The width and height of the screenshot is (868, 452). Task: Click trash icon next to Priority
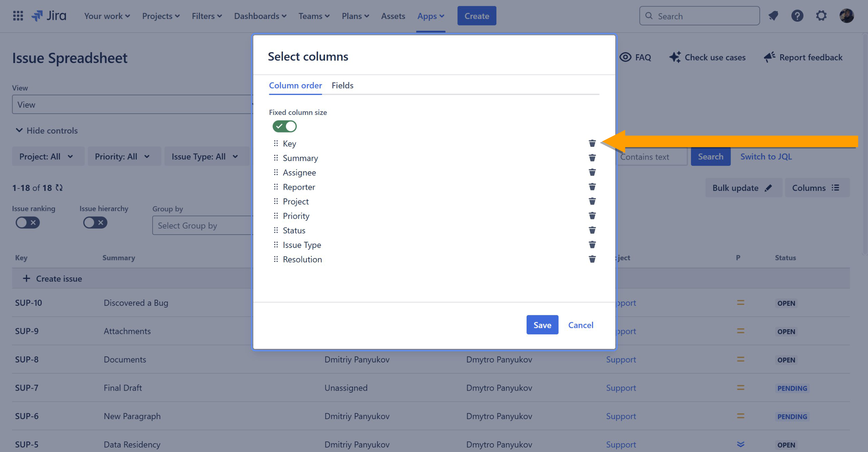(x=592, y=216)
